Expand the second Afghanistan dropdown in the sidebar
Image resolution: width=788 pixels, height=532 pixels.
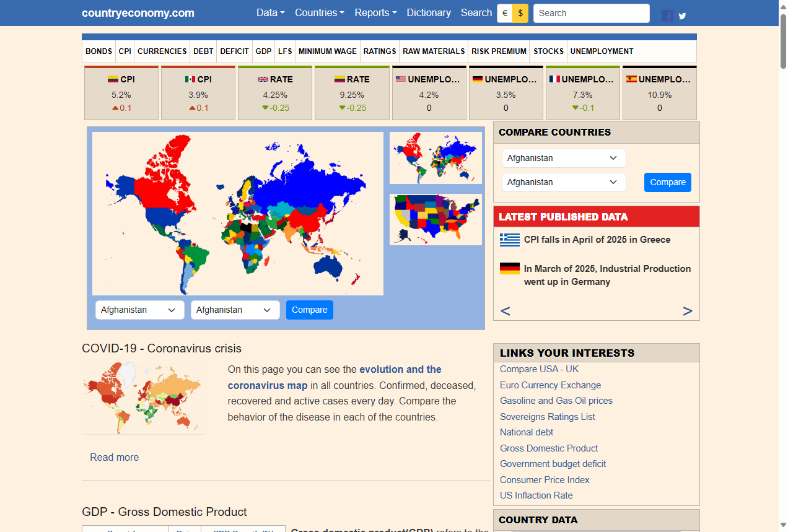pos(563,182)
